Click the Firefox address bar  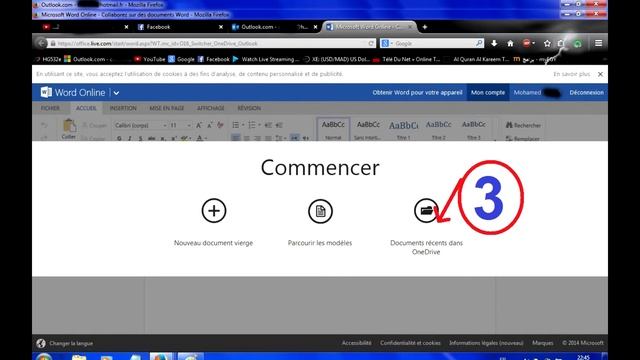click(208, 43)
